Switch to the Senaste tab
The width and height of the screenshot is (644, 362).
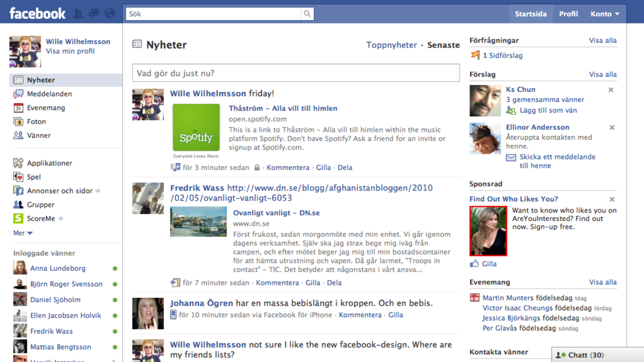click(x=443, y=45)
